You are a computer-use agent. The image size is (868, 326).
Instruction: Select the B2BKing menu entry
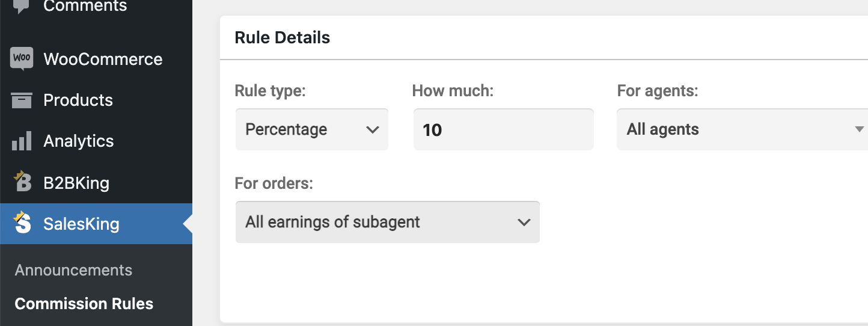click(x=76, y=182)
